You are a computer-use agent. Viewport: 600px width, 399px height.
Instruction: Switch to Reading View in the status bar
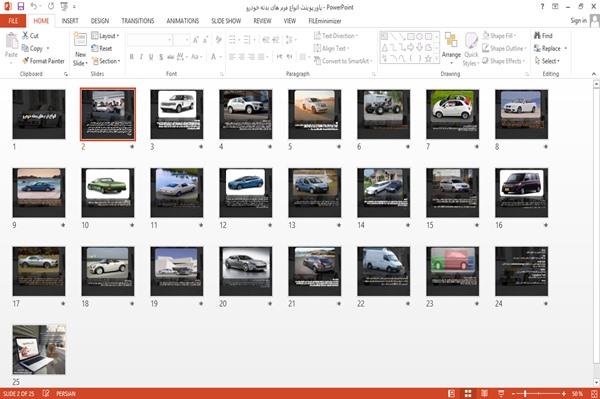(x=484, y=394)
